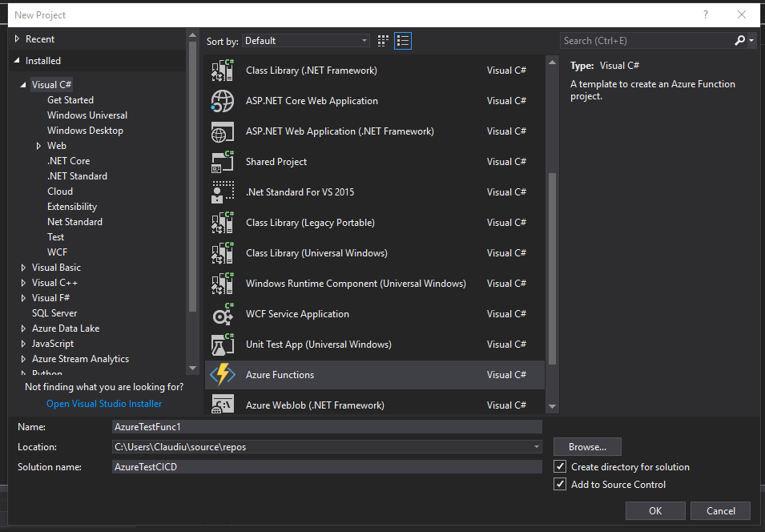The image size is (765, 532).
Task: Click the Name input field
Action: pos(327,426)
